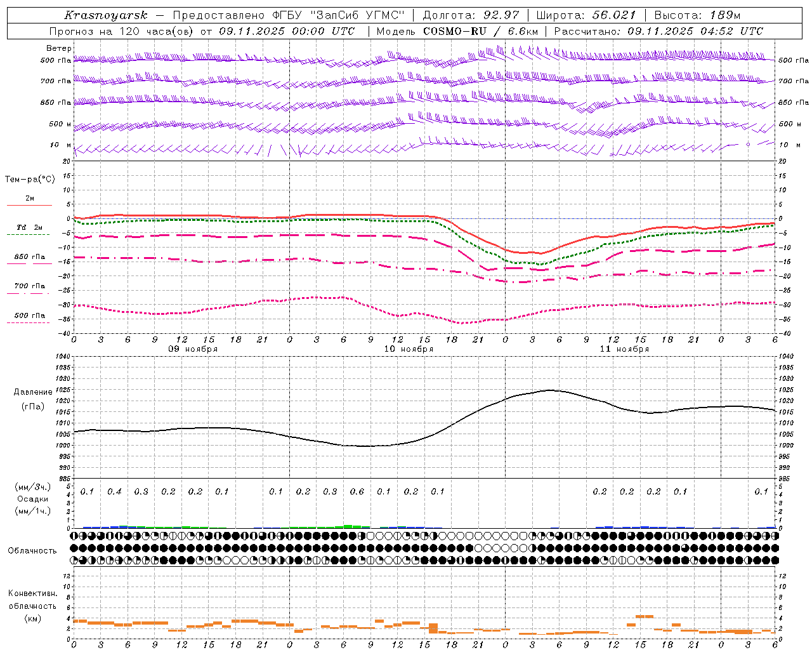Screen dimensions: 812x650
Task: Click the 'Рассчитано: 09.11.2025 04:52 UTC' timestamp
Action: [x=658, y=31]
